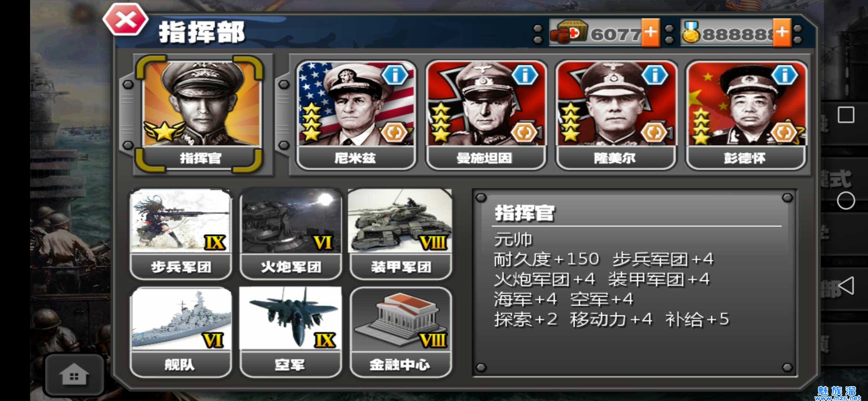
Task: Open the 金融中心 upgrade
Action: point(401,332)
